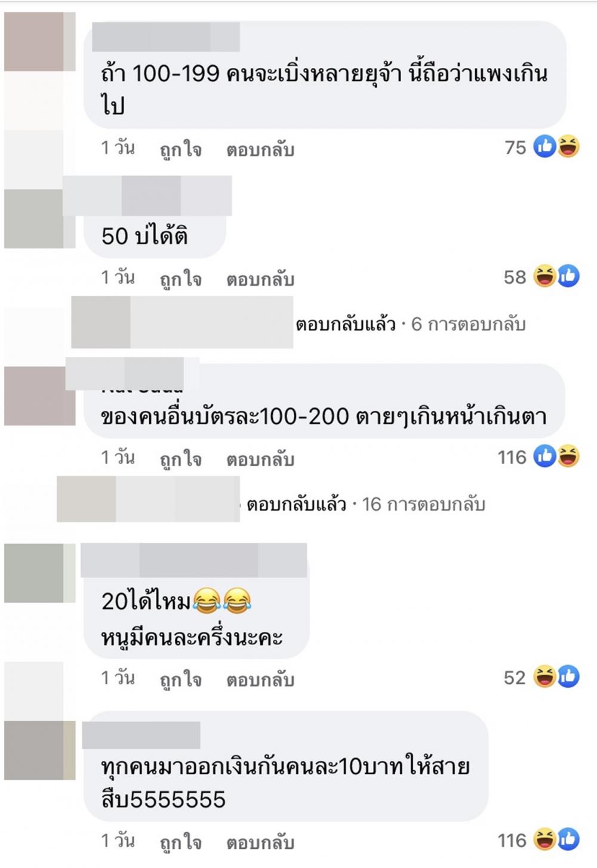Screen dimensions: 597x868
Task: Click the like icon on the 100-200 ticket comment
Action: (x=544, y=456)
